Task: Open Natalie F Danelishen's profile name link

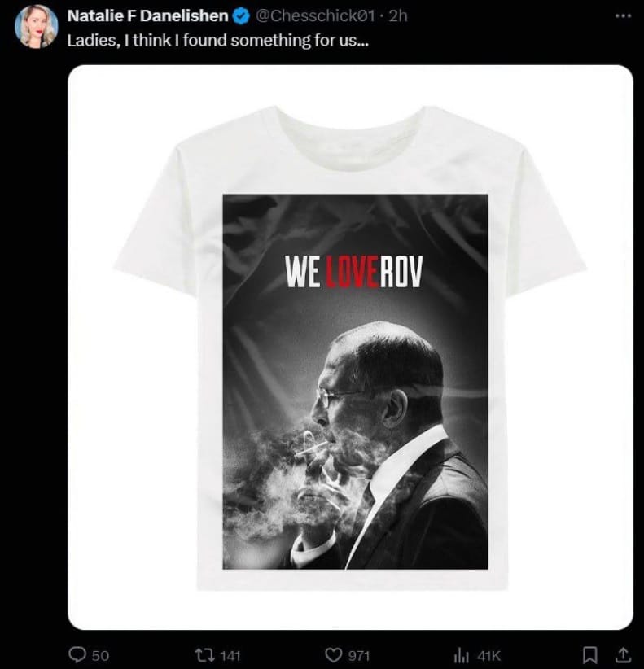Action: pyautogui.click(x=147, y=16)
